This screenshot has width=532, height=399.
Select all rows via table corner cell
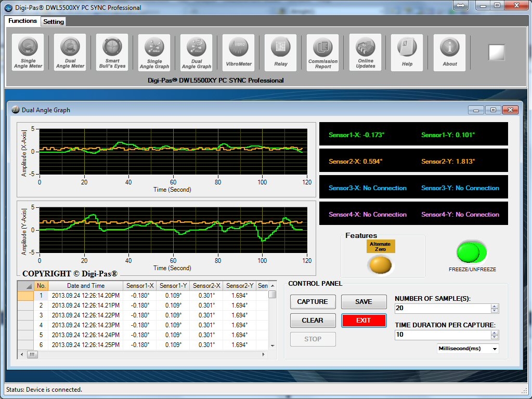click(x=26, y=286)
